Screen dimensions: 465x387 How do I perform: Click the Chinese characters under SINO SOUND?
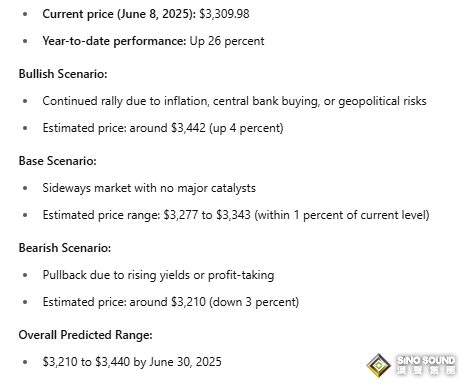426,370
